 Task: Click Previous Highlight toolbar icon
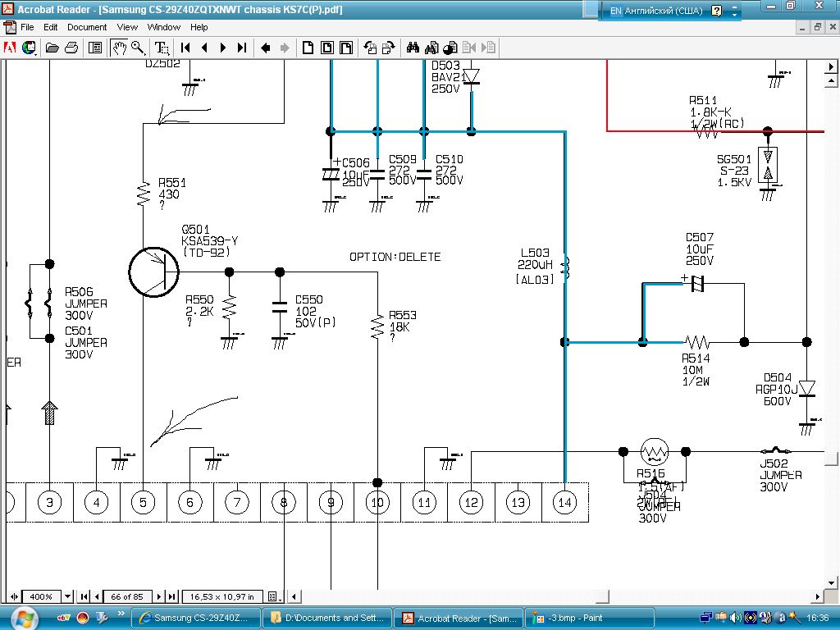(x=468, y=48)
